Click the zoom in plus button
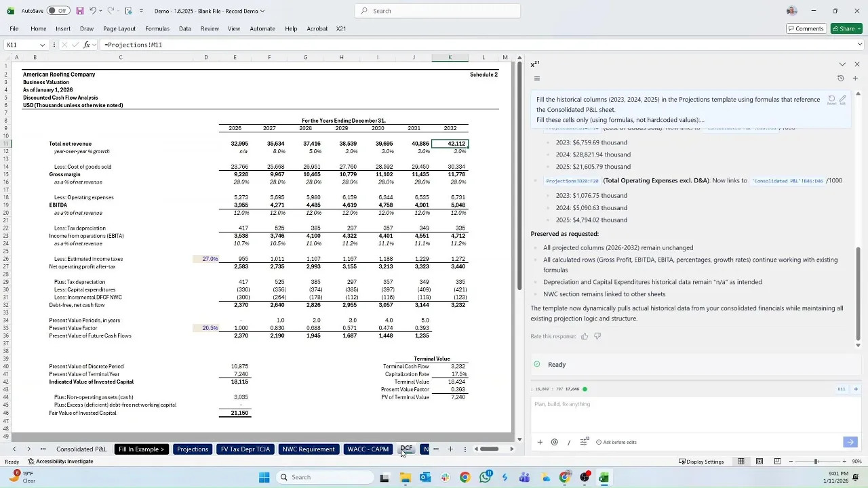The height and width of the screenshot is (488, 868). tap(844, 462)
